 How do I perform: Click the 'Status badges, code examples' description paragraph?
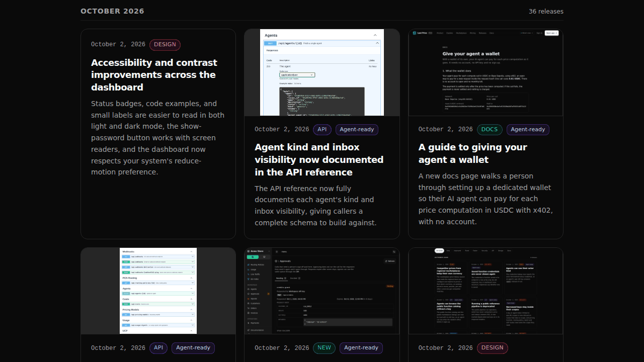158,138
